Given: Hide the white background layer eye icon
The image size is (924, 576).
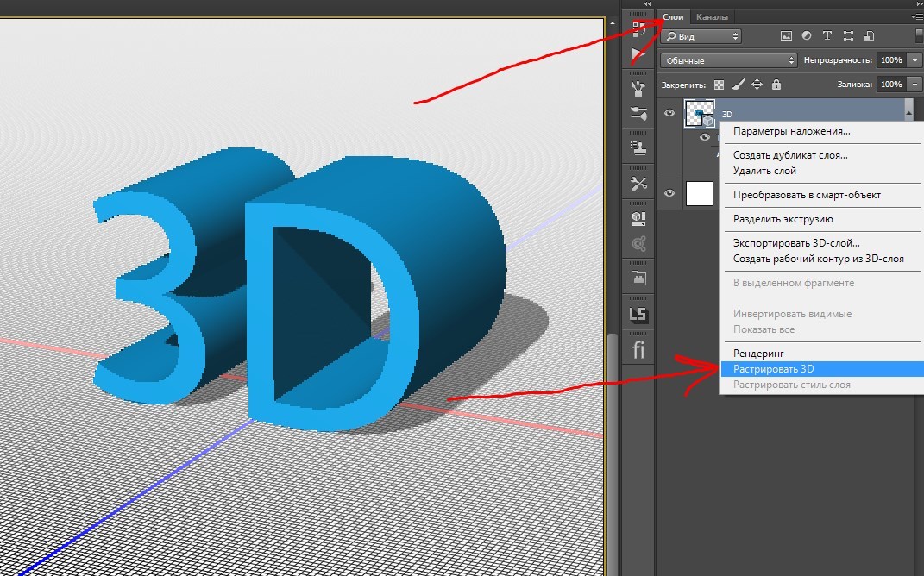Looking at the screenshot, I should pyautogui.click(x=669, y=193).
